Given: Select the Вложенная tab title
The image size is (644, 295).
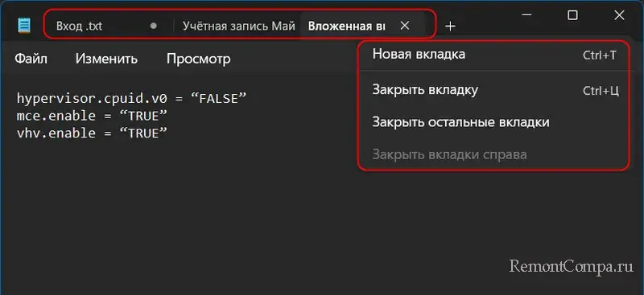Looking at the screenshot, I should [347, 27].
